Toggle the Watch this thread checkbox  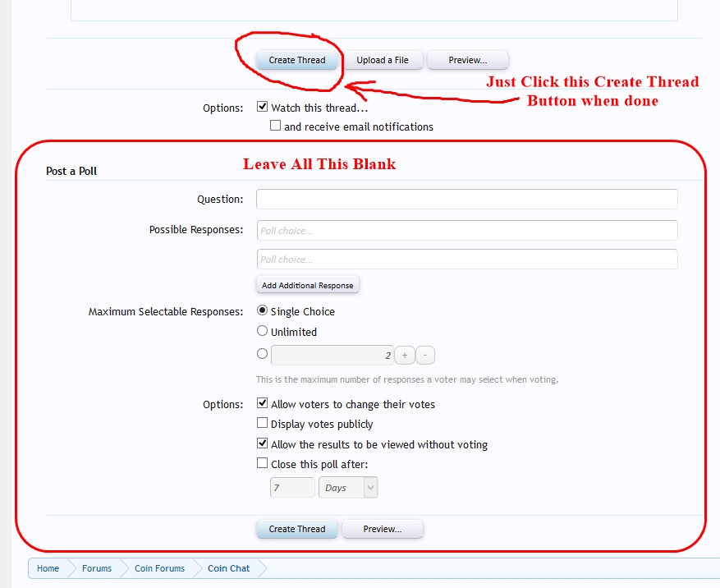pos(262,107)
